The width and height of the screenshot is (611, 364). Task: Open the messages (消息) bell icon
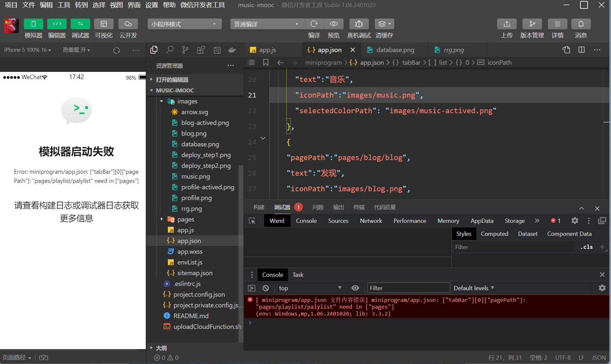581,24
